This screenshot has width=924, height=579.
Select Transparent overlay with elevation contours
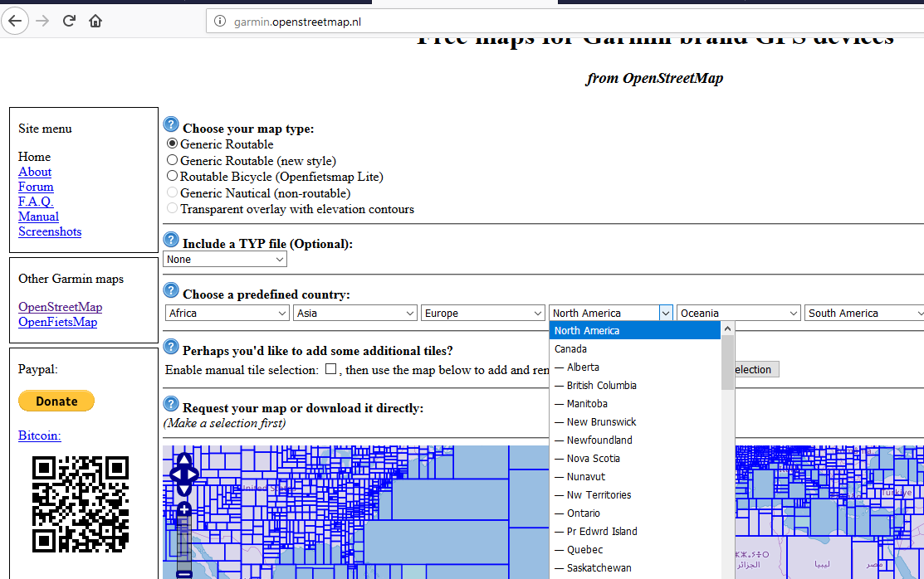click(172, 208)
